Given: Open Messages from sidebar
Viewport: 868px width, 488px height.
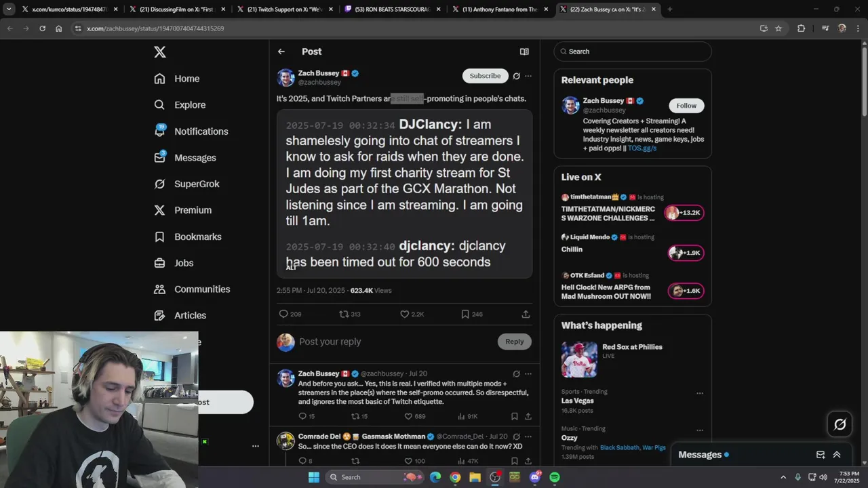Looking at the screenshot, I should [185, 158].
